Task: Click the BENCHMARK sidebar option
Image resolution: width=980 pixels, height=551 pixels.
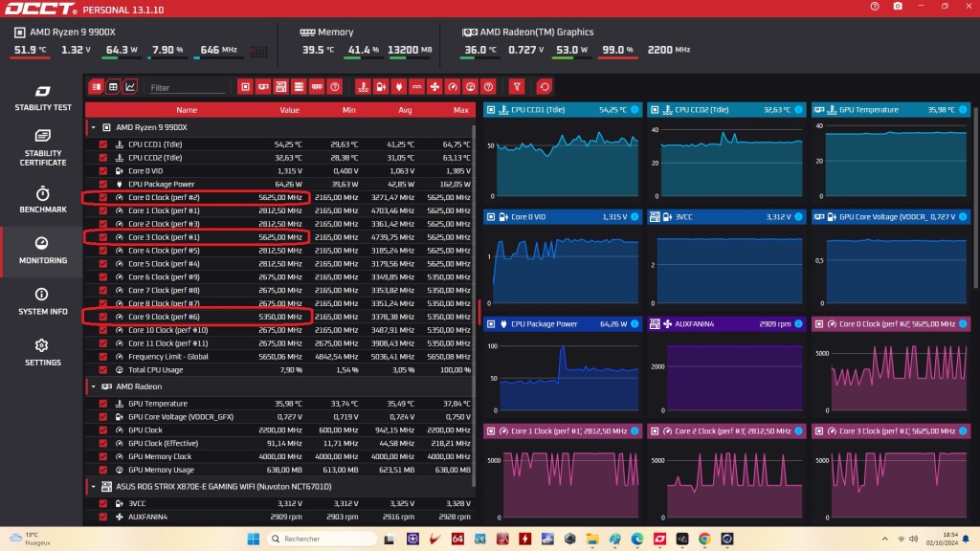Action: point(42,203)
